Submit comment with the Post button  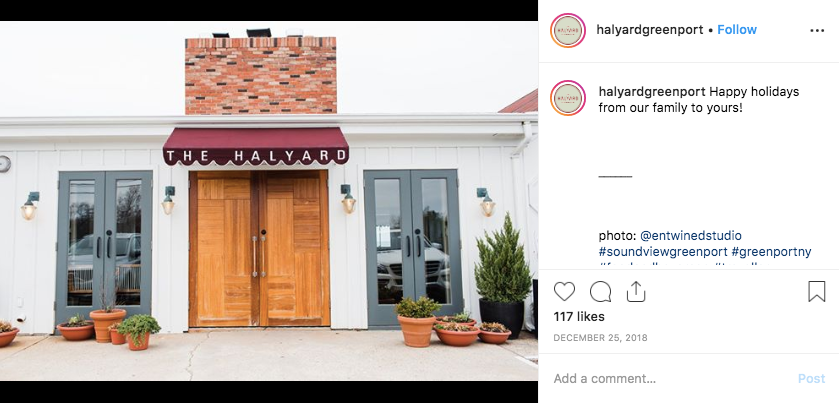coord(811,378)
